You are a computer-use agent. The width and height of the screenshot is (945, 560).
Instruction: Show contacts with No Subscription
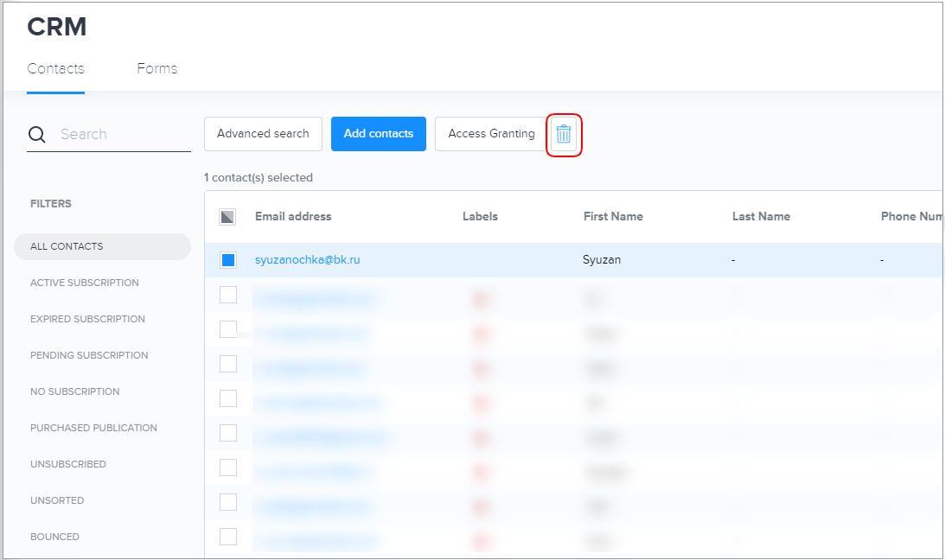point(74,391)
